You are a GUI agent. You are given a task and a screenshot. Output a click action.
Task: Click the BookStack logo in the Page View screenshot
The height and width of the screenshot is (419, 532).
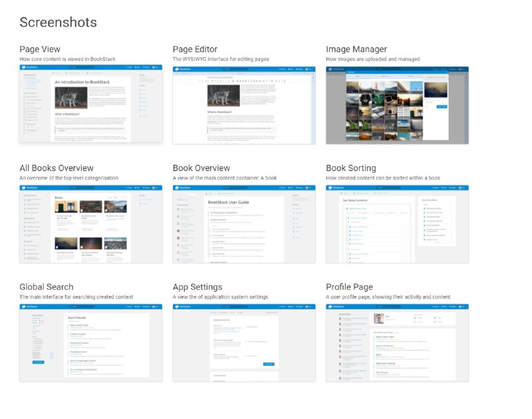point(25,67)
